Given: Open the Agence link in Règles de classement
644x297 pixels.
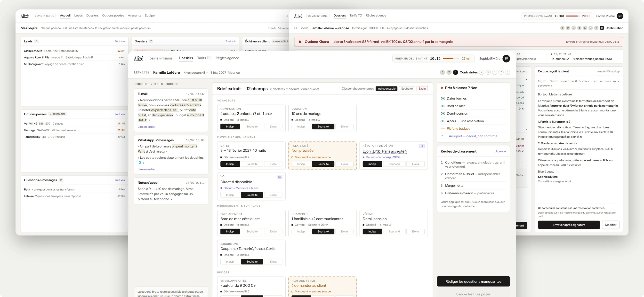Looking at the screenshot, I should point(500,151).
